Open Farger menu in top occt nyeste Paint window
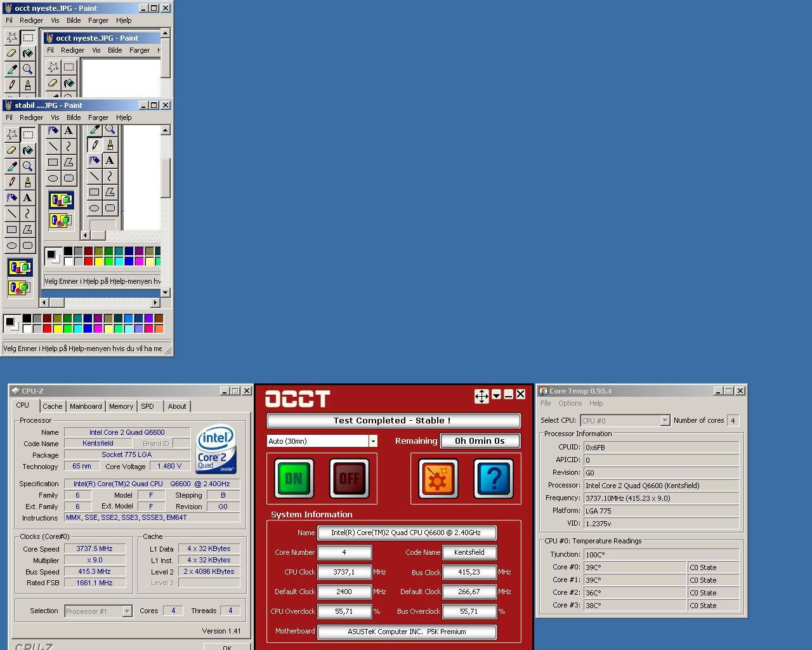 pos(98,20)
